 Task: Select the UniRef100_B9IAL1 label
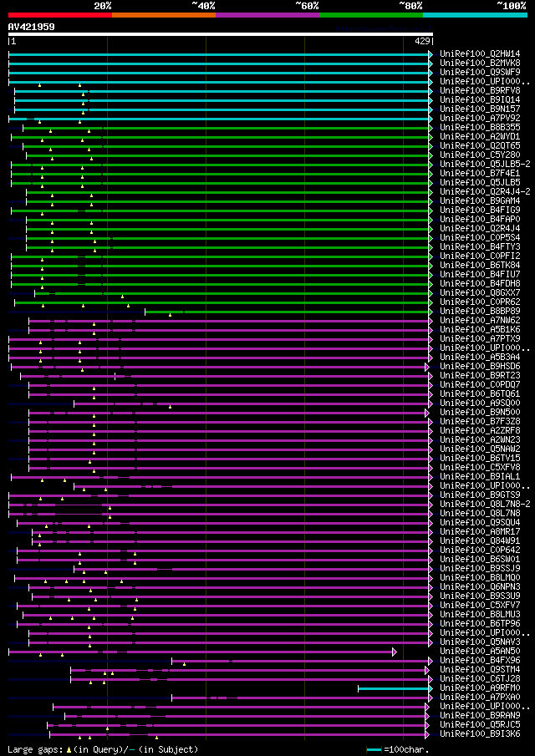tap(480, 476)
